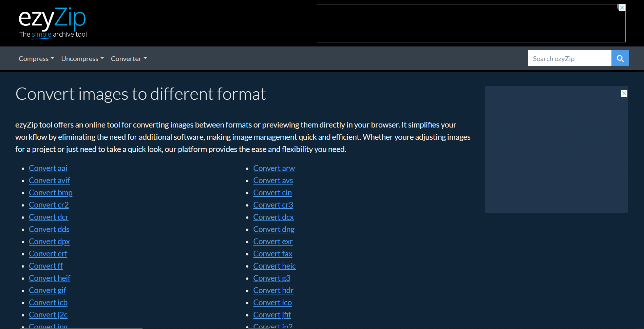Image resolution: width=644 pixels, height=329 pixels.
Task: Open the Convert dng converter link
Action: point(273,229)
